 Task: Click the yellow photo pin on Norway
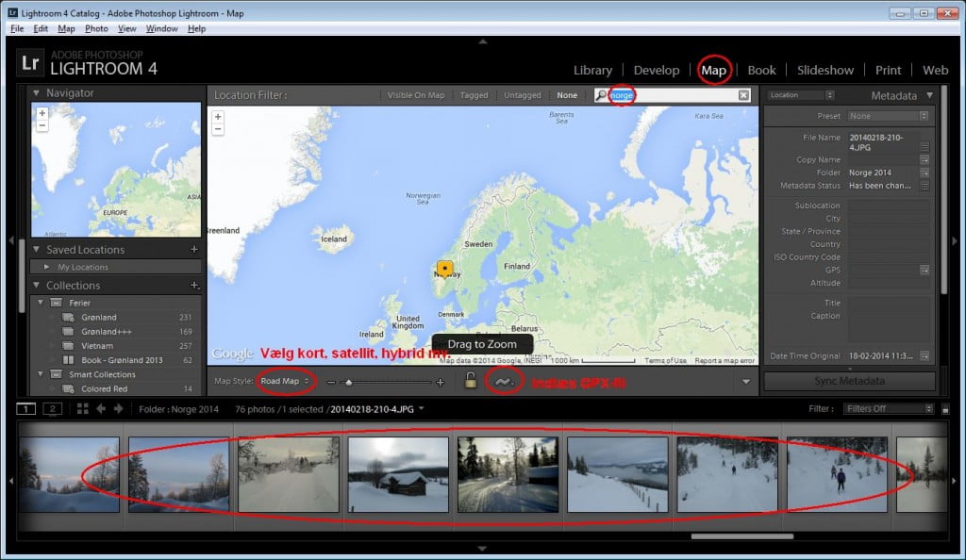[445, 269]
